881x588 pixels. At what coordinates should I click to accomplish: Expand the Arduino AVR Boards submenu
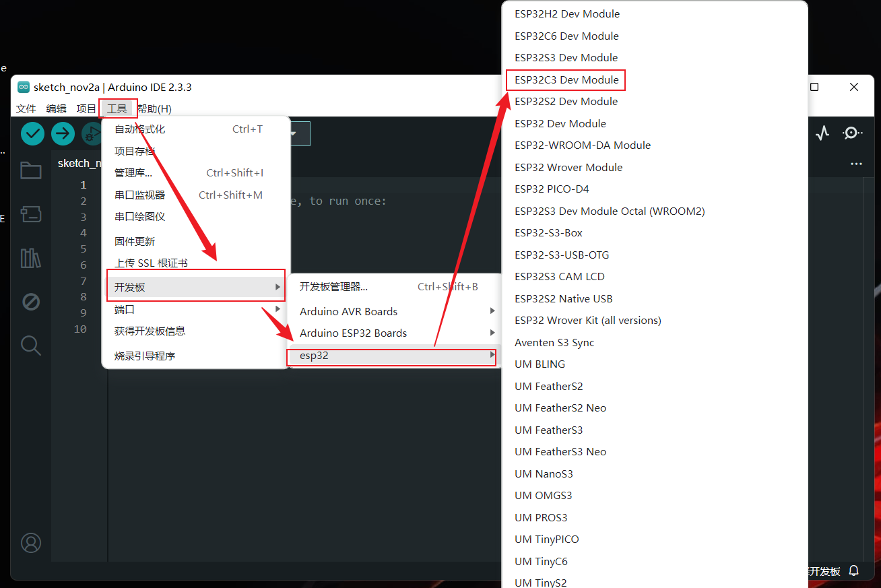point(395,311)
